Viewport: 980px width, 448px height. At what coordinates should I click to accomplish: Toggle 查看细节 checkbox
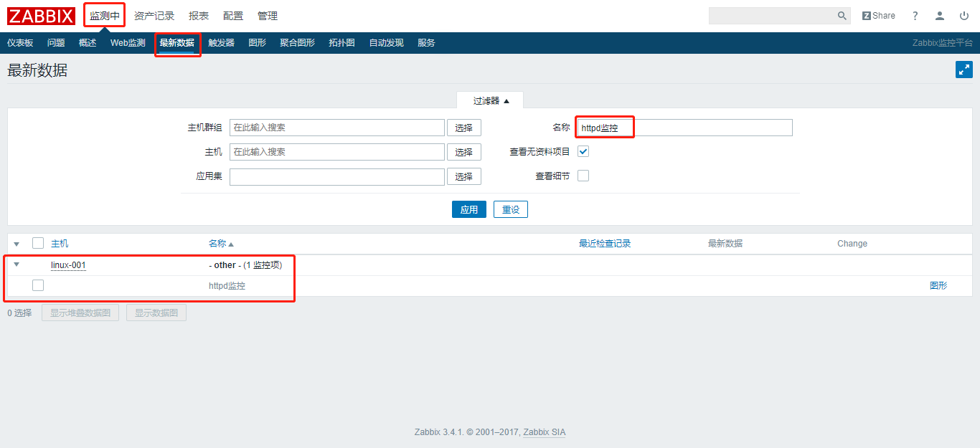583,176
